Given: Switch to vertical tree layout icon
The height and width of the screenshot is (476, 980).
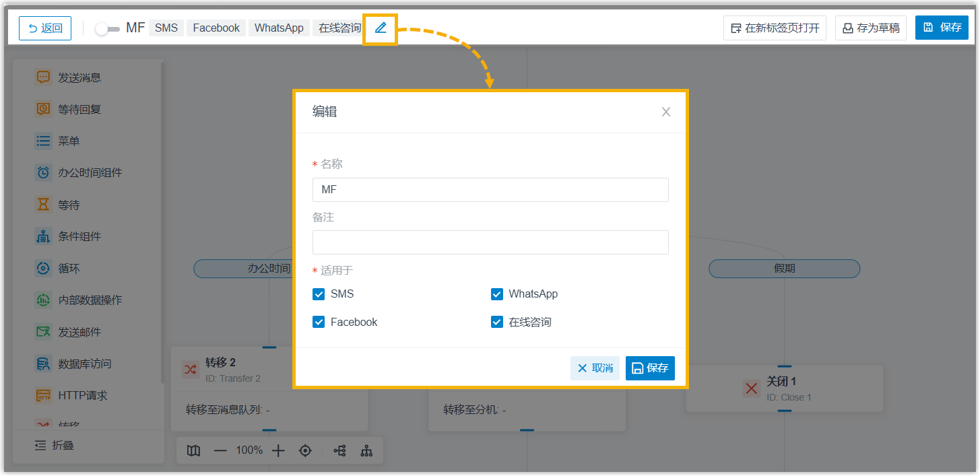Looking at the screenshot, I should coord(366,451).
